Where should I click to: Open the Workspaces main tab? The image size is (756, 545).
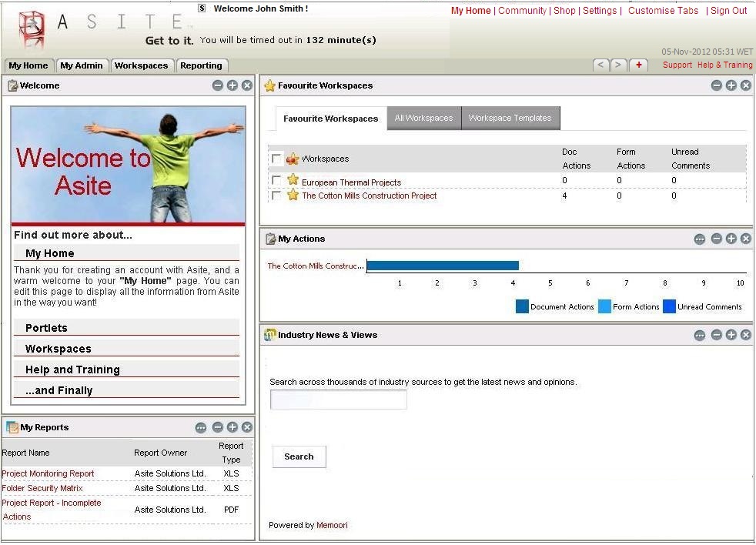coord(141,65)
